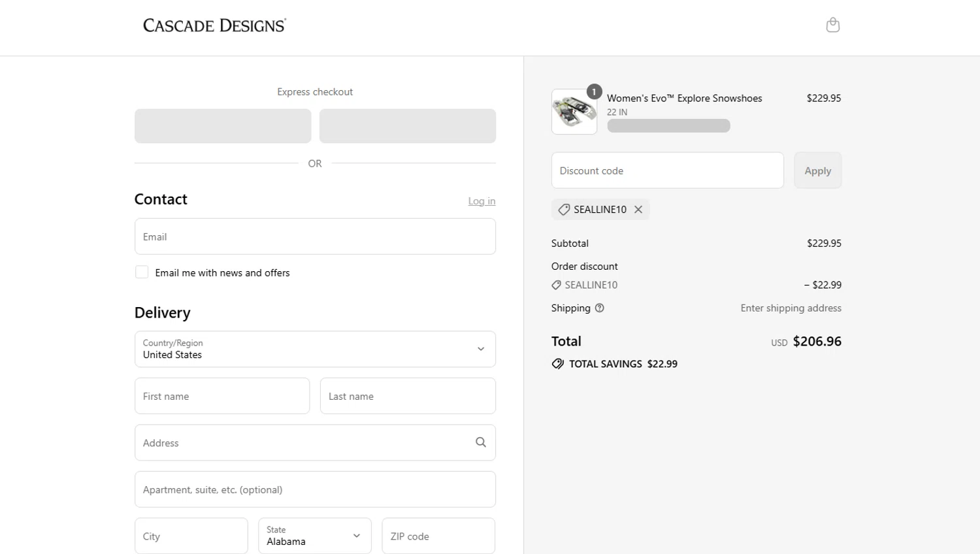Focus the Discount code field
This screenshot has width=980, height=554.
pos(668,171)
